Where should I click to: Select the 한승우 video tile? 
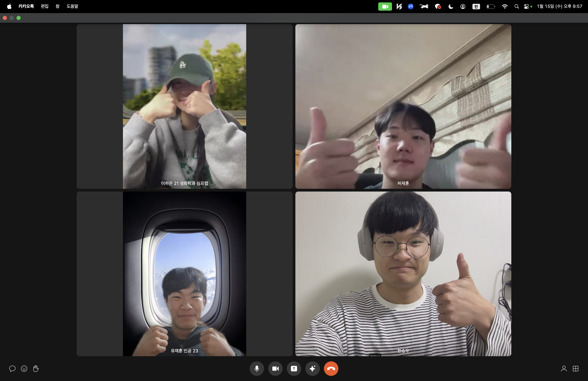(403, 274)
